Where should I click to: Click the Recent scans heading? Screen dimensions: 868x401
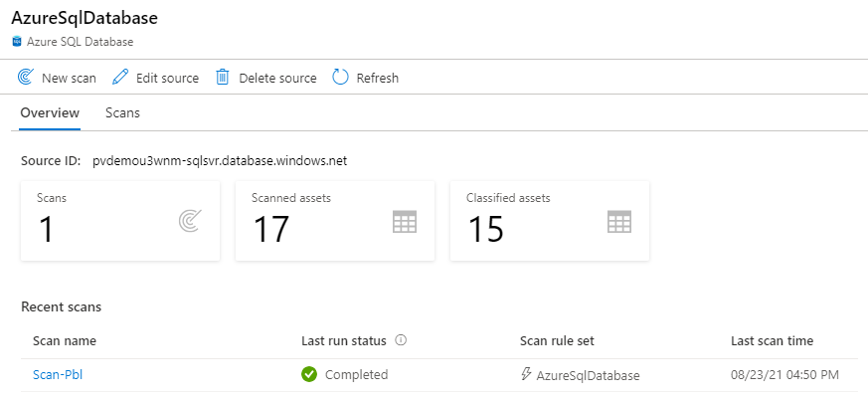[x=61, y=306]
